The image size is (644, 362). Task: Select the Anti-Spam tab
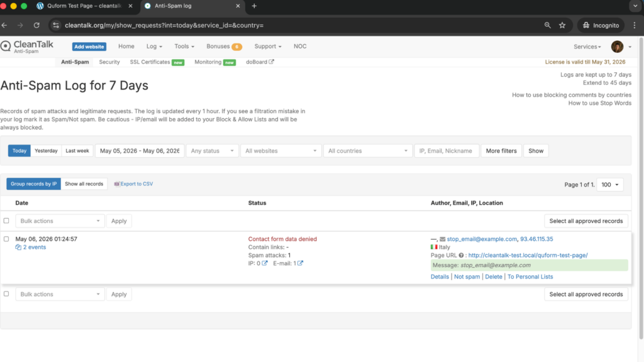[75, 62]
